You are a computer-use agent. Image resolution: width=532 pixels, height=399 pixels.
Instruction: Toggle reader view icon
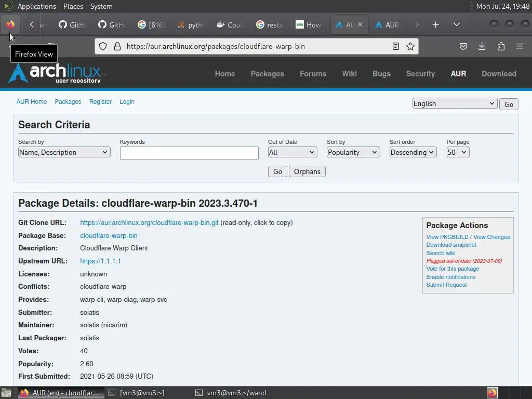click(395, 46)
